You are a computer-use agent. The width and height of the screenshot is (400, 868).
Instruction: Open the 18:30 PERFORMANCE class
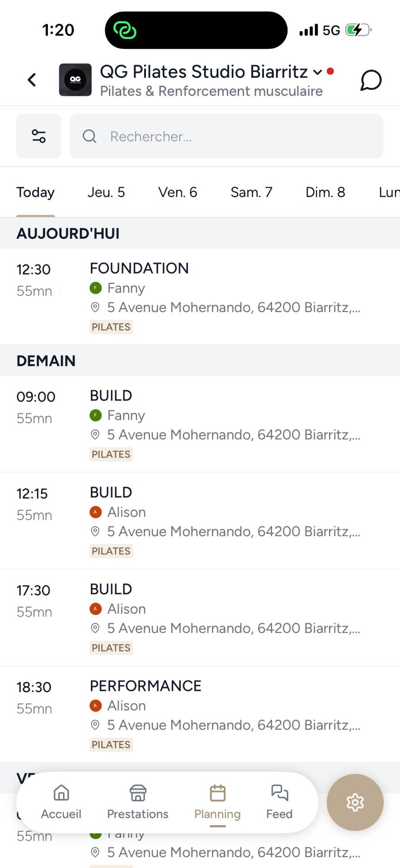(x=200, y=714)
